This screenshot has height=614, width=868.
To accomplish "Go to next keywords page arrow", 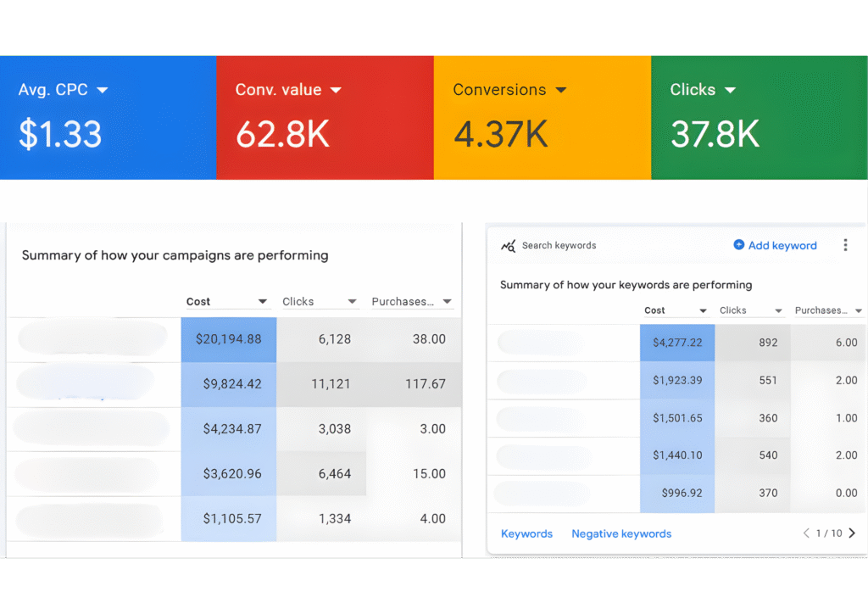I will pos(852,533).
